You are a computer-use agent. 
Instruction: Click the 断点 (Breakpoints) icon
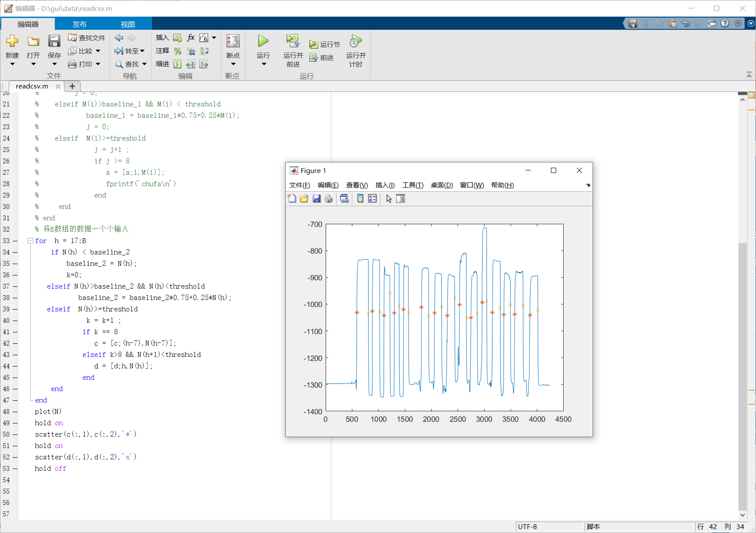(233, 41)
